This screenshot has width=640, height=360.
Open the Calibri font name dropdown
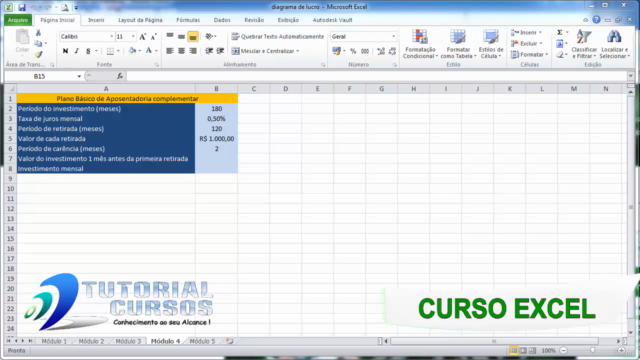(111, 37)
